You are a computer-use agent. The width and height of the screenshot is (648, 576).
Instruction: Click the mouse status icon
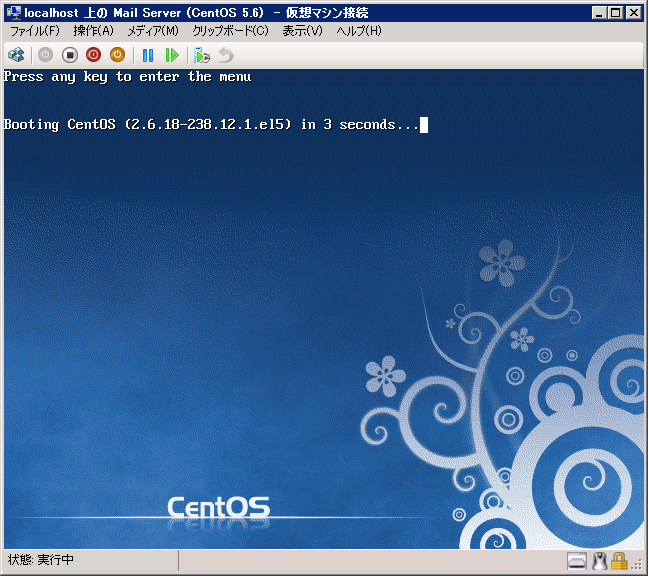[x=599, y=562]
